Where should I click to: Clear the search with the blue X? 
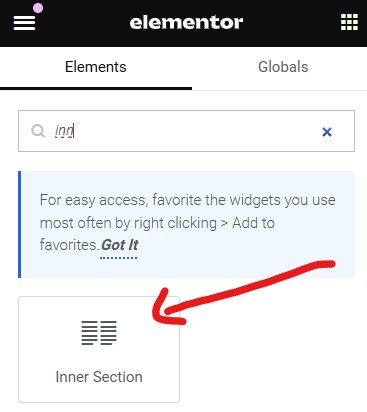327,132
